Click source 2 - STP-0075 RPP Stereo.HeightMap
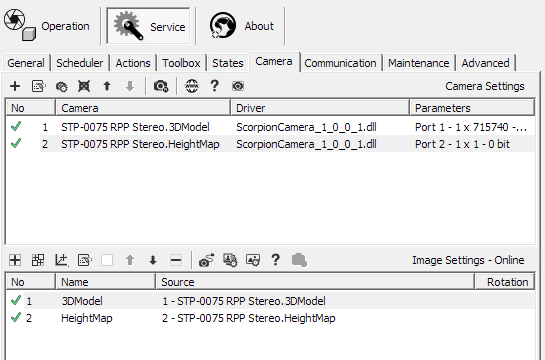545x360 pixels. point(249,318)
